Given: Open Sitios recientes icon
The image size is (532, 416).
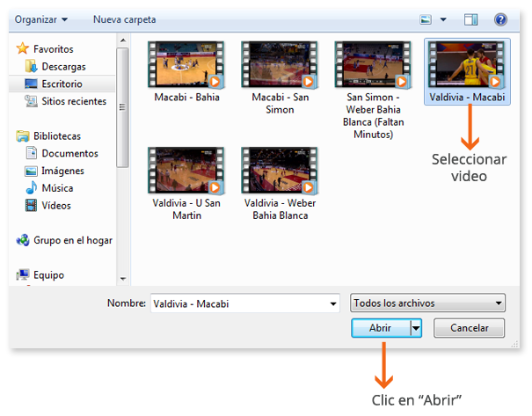Looking at the screenshot, I should click(x=31, y=101).
